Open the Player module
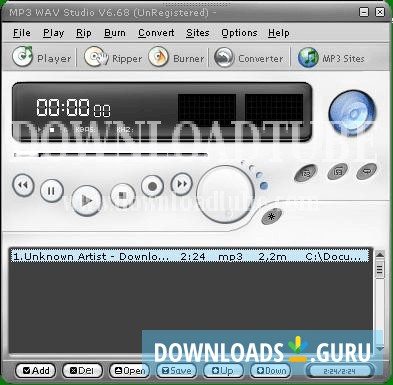Screen dimensions: 393x385 point(42,58)
